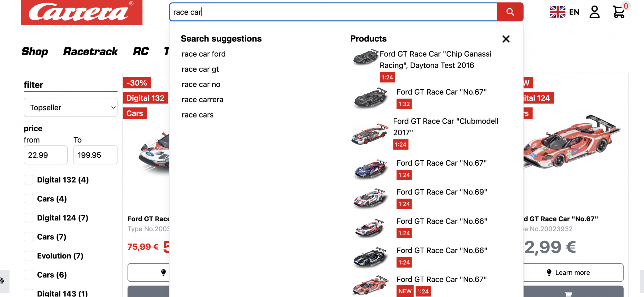Open Ford GT Race Car No.67 1:32 product

[x=441, y=92]
